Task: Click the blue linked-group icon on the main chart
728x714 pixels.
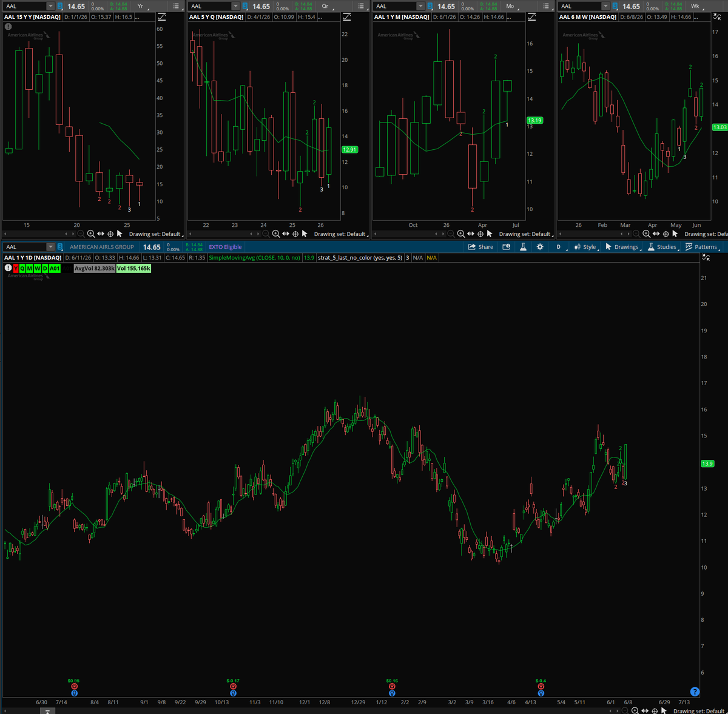Action: (59, 247)
